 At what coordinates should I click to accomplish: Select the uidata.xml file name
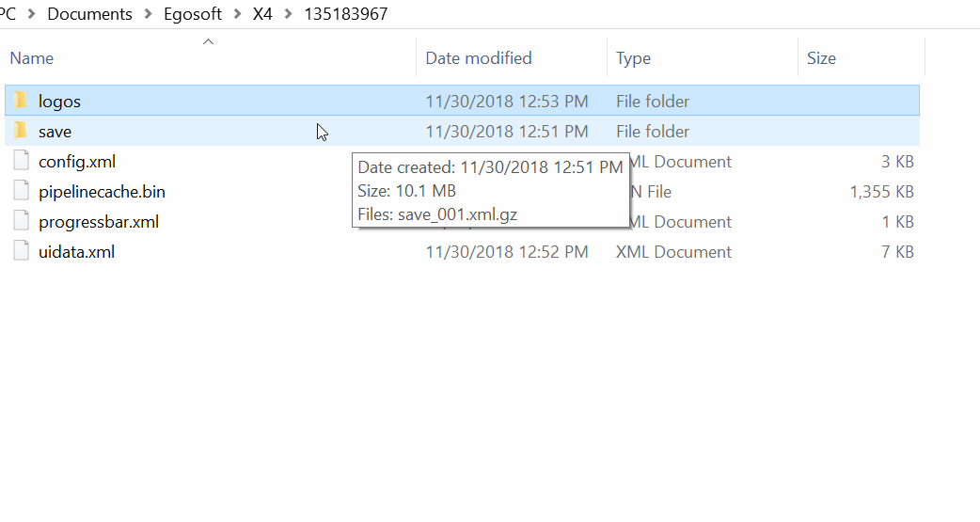[x=76, y=252]
